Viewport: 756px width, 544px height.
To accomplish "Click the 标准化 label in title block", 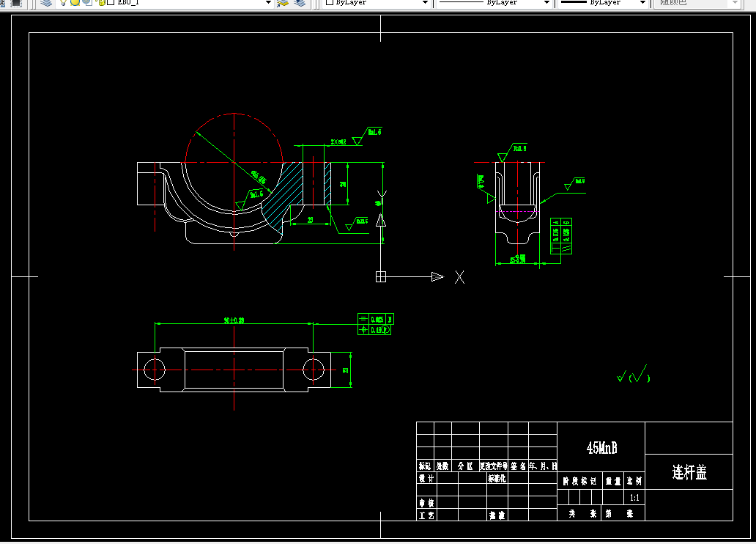I will click(497, 478).
